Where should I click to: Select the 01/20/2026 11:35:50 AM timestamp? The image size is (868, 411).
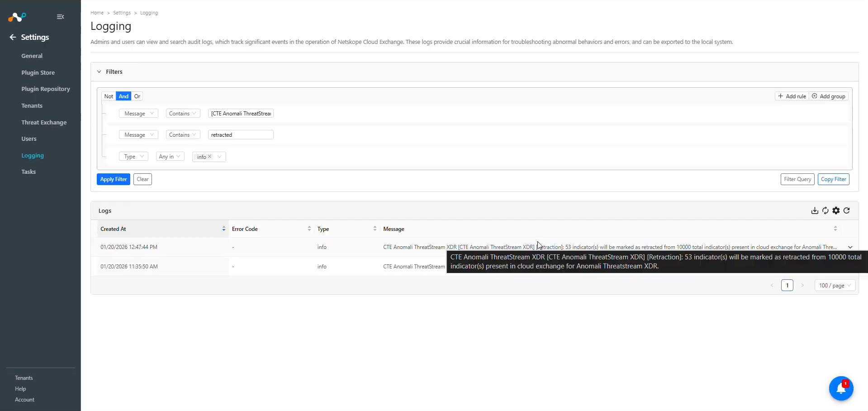[129, 267]
